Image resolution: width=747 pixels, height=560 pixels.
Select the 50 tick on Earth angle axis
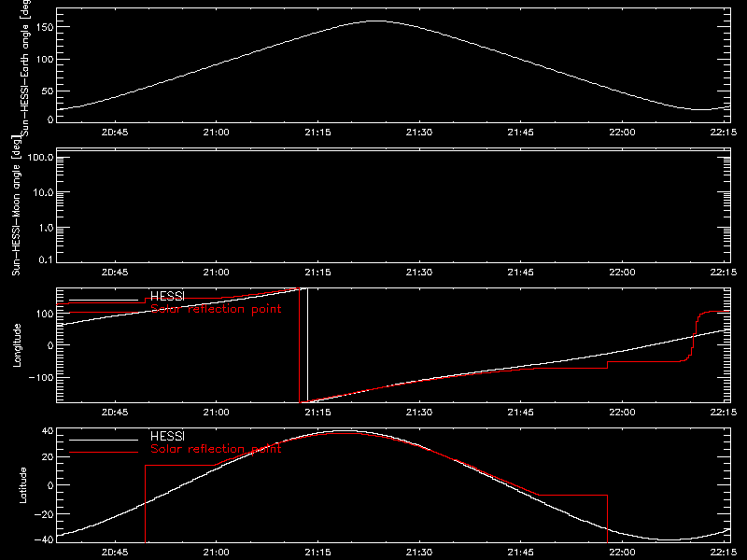point(48,91)
